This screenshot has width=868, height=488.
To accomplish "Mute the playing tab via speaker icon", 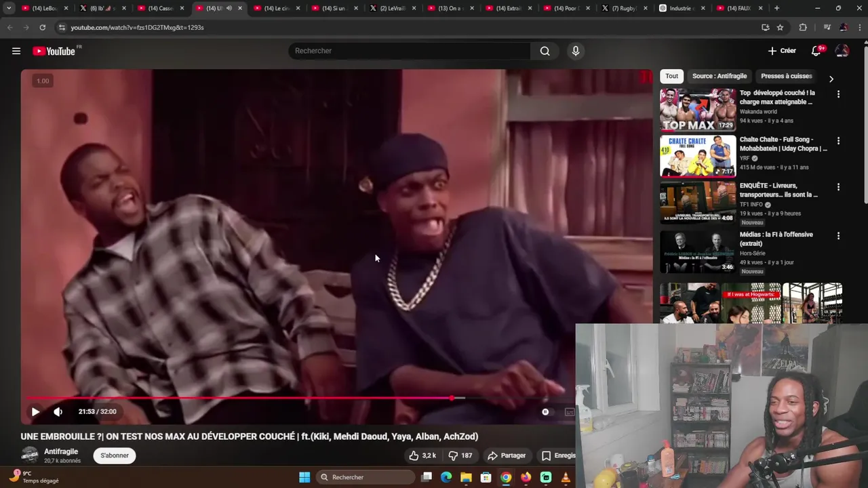I will [x=229, y=8].
